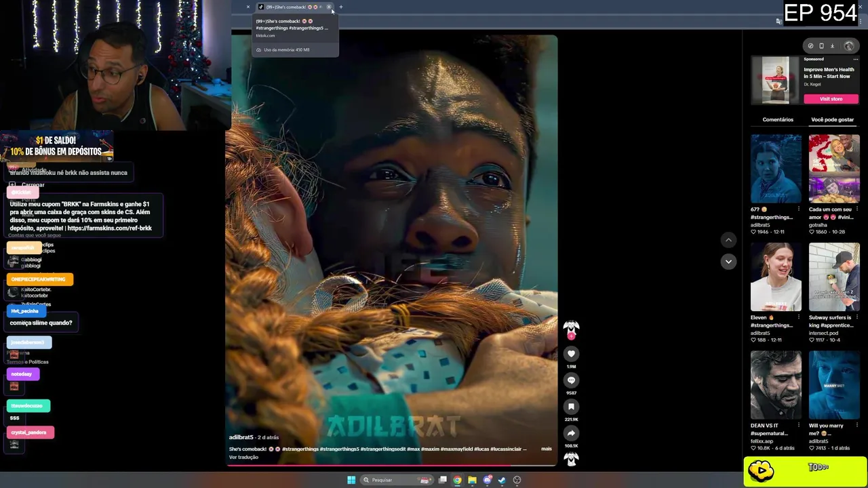
Task: Switch to the Você pode gostar tab
Action: point(832,119)
